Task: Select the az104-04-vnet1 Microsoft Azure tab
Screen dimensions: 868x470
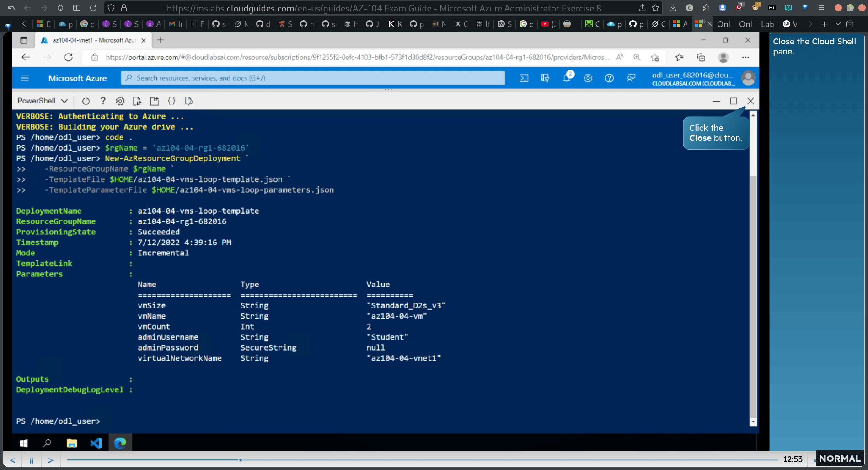Action: point(94,40)
